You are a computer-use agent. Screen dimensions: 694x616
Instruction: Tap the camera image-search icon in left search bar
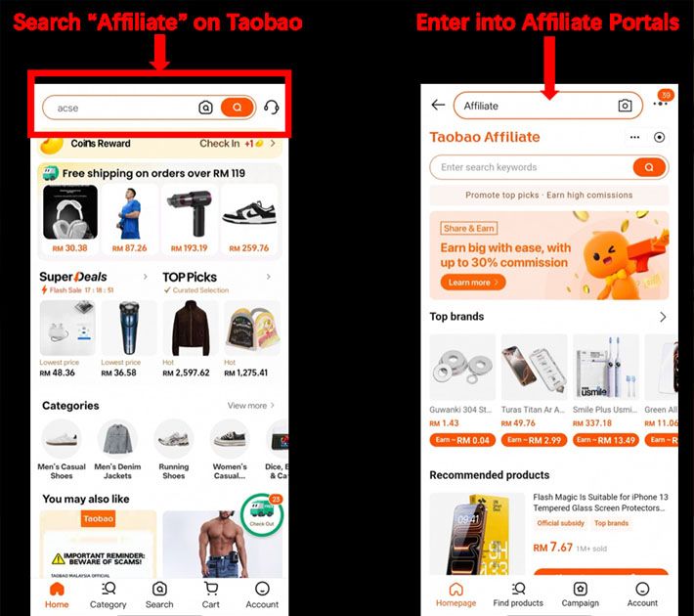coord(205,108)
